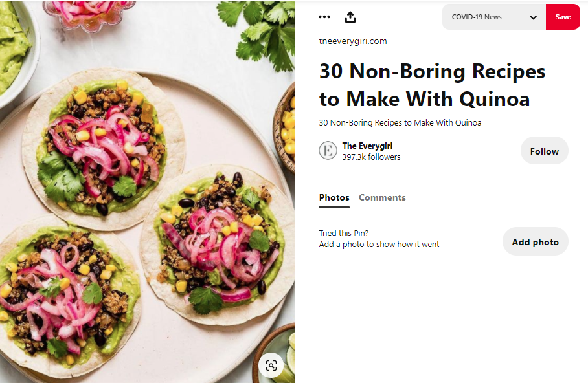This screenshot has width=588, height=383.
Task: Switch to the Comments tab
Action: [382, 197]
